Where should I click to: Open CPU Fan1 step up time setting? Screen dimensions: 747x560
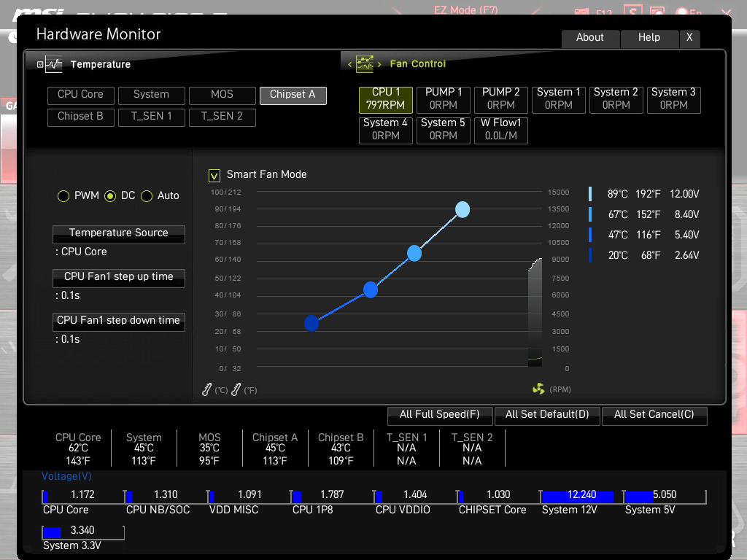pyautogui.click(x=119, y=278)
